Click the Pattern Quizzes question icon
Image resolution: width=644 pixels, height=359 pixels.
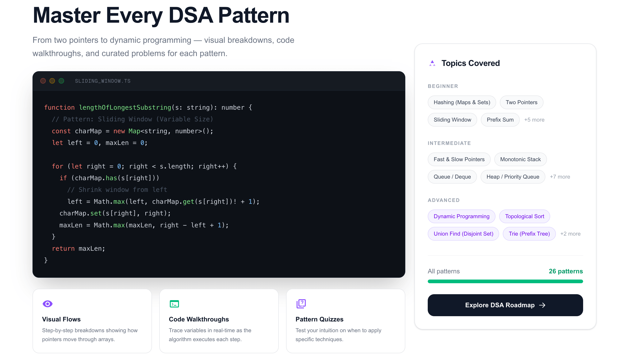[x=301, y=304]
